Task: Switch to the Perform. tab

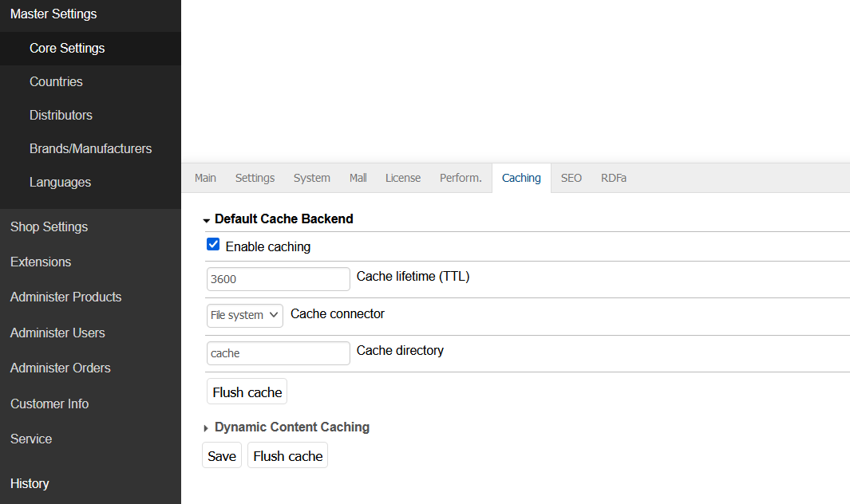Action: (461, 178)
